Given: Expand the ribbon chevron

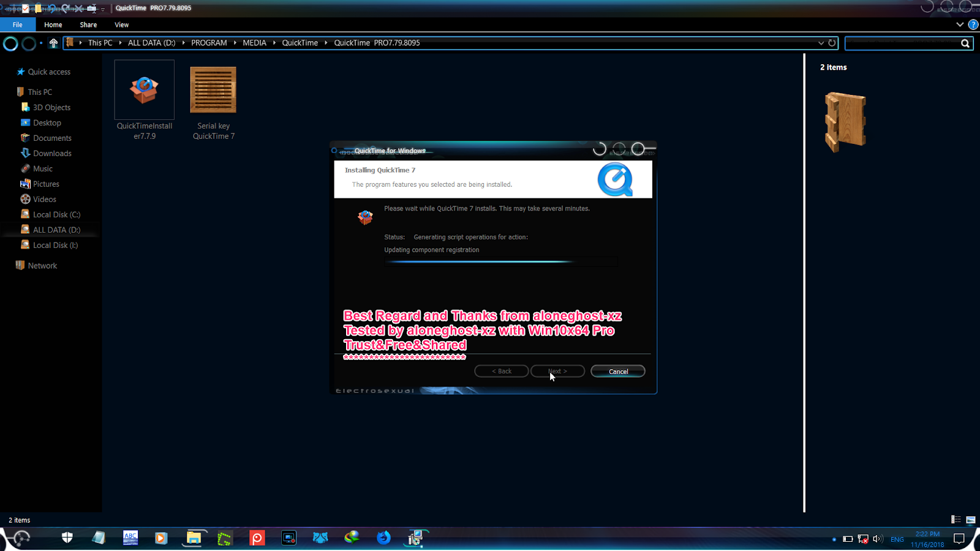Looking at the screenshot, I should [960, 24].
